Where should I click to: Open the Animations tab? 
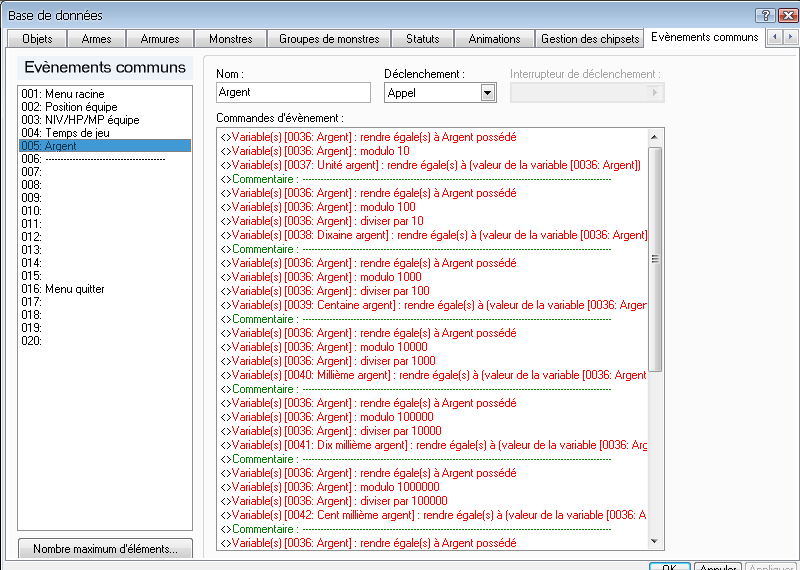(x=494, y=39)
